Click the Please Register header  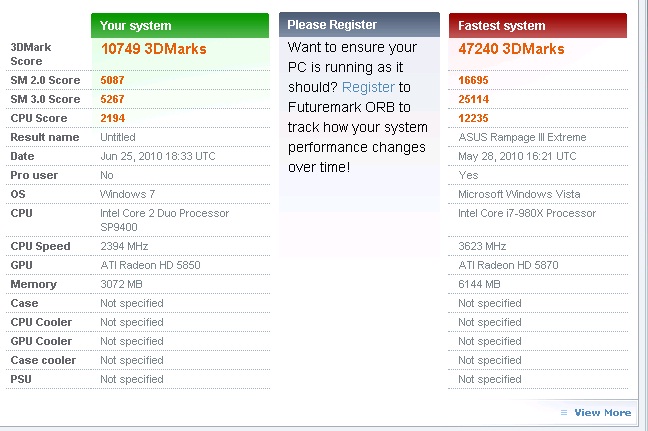click(x=359, y=25)
